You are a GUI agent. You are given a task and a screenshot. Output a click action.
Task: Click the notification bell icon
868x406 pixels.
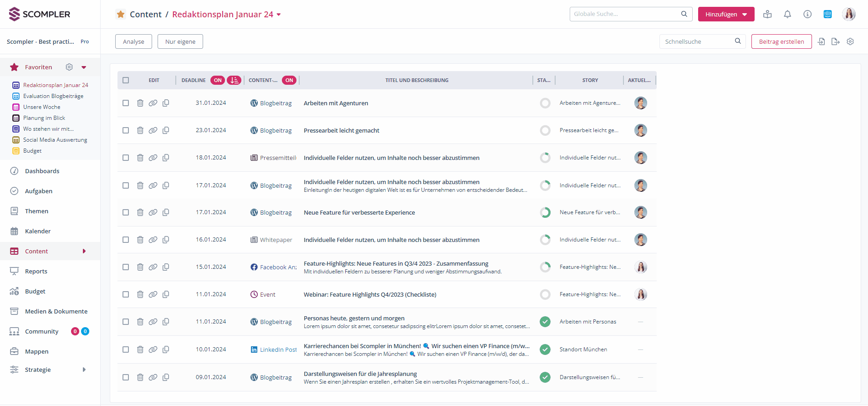pyautogui.click(x=787, y=14)
